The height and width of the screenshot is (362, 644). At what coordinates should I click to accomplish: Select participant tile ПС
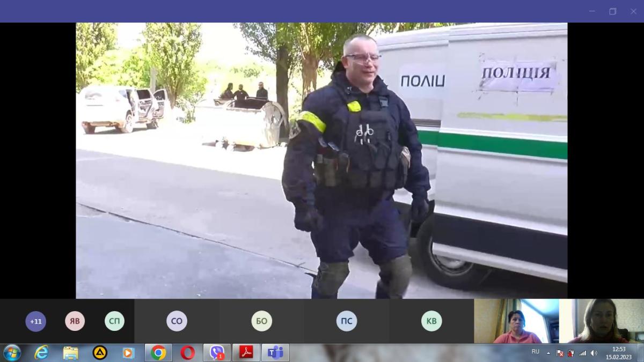click(347, 321)
